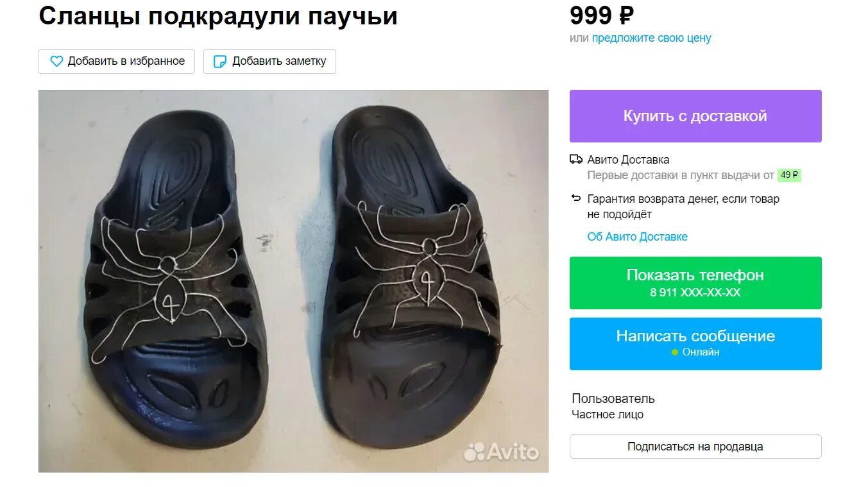The width and height of the screenshot is (868, 487).
Task: Open the Добавить заметку note button
Action: 269,62
